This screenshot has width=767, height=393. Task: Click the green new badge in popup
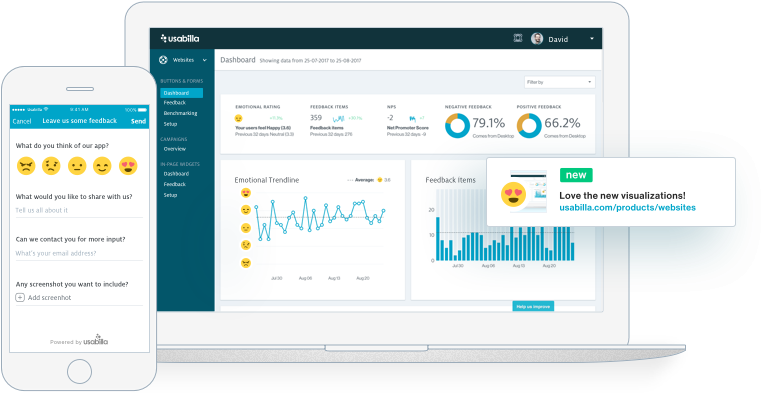coord(576,175)
